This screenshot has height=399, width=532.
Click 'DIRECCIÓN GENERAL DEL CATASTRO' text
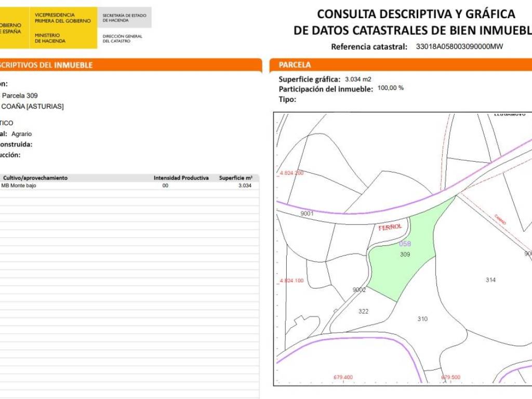pos(123,38)
